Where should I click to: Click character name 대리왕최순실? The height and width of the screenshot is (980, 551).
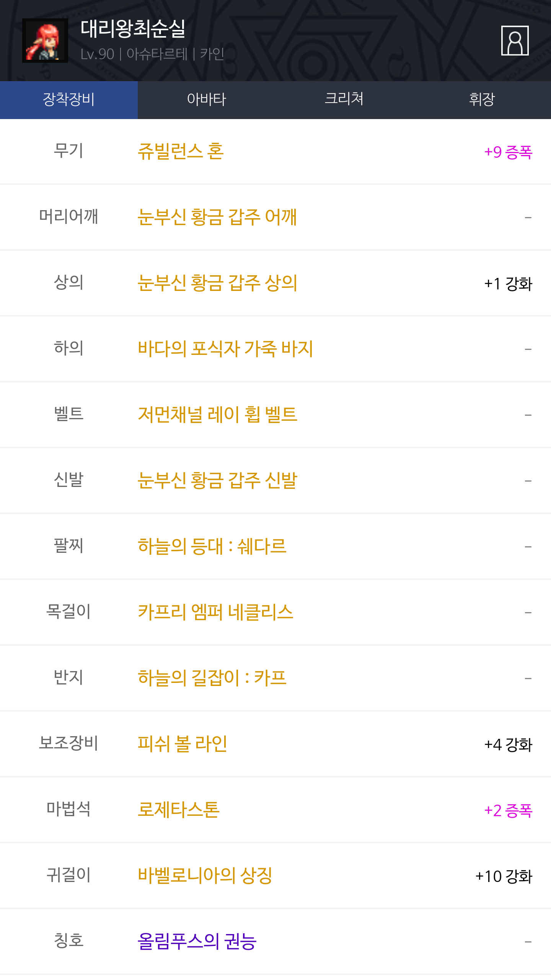pyautogui.click(x=133, y=29)
